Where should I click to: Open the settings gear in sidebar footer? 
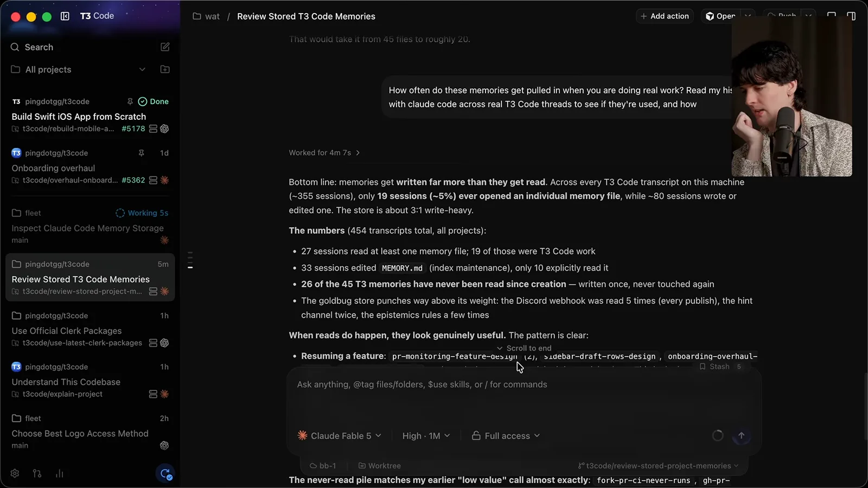pyautogui.click(x=15, y=473)
